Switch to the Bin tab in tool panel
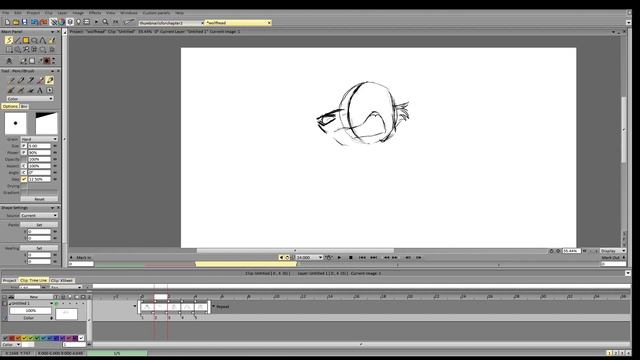This screenshot has width=640, height=360. [24, 106]
